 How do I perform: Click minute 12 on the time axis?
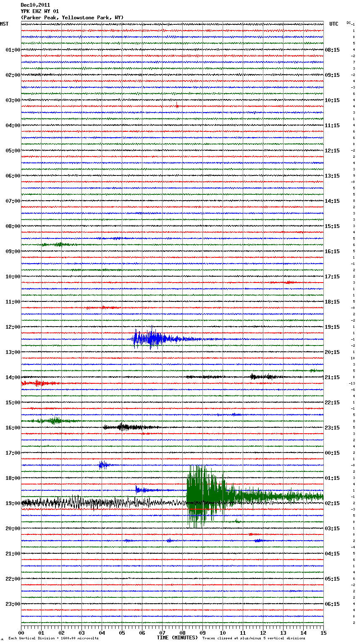click(263, 633)
